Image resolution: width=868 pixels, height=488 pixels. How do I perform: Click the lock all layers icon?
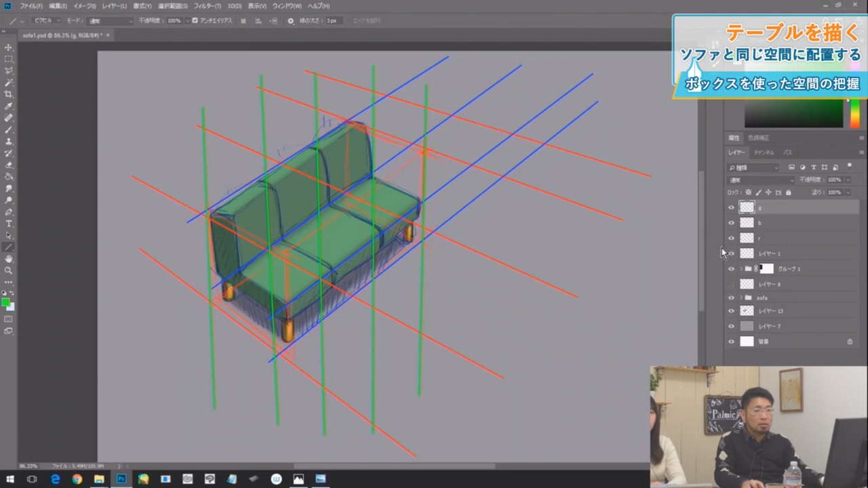(x=788, y=192)
